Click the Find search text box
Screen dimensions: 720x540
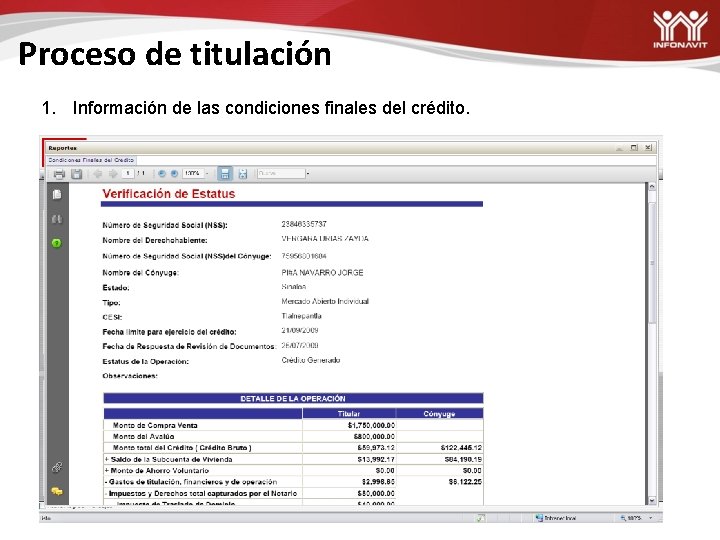click(281, 174)
